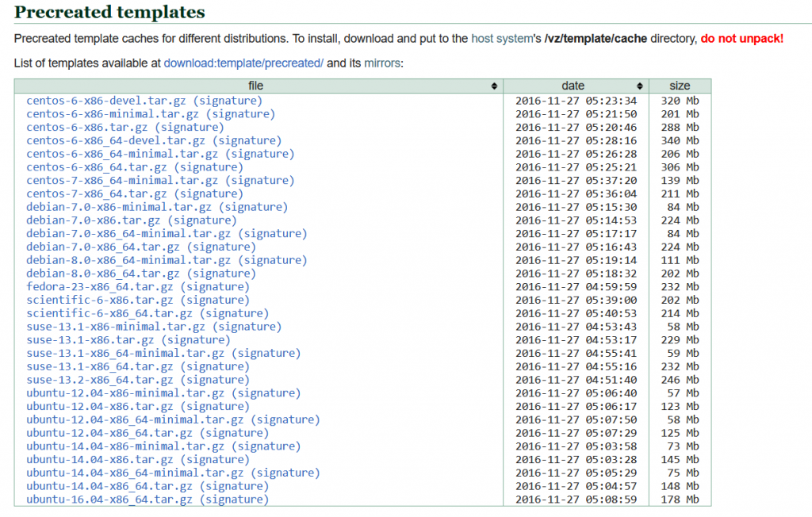
Task: Select the date 2016-11-27 05:23:34
Action: 576,101
